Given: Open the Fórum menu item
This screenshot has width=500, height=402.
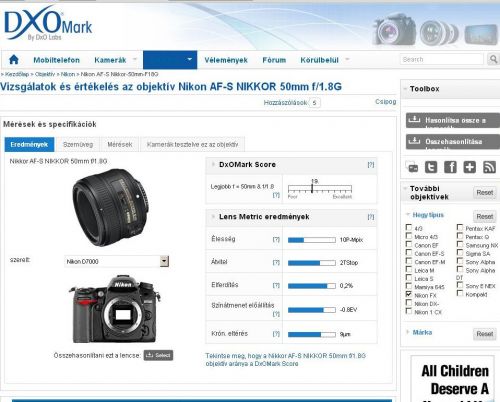Looking at the screenshot, I should (274, 60).
